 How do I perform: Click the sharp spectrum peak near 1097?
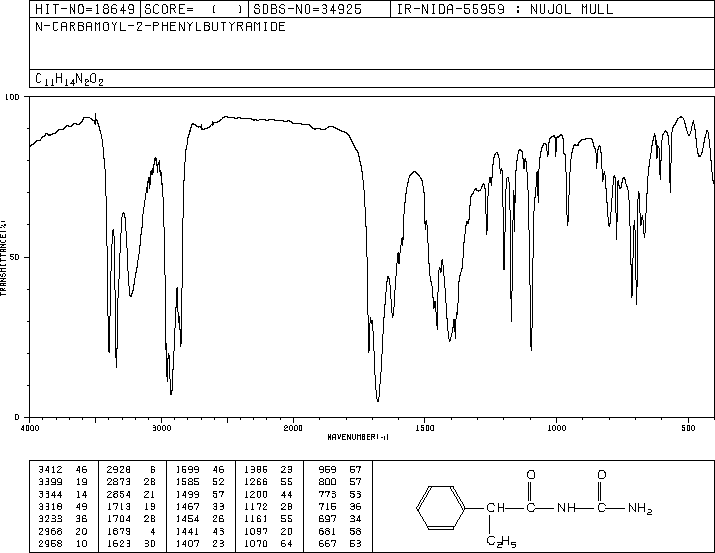click(x=531, y=347)
